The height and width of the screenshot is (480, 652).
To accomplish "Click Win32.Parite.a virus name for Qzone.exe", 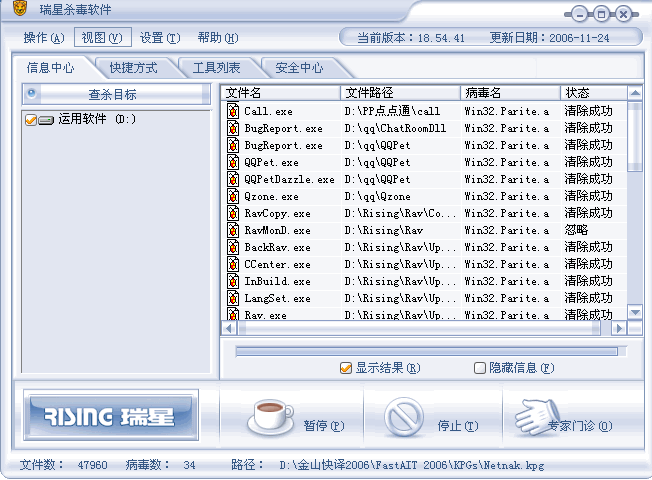I will 506,196.
